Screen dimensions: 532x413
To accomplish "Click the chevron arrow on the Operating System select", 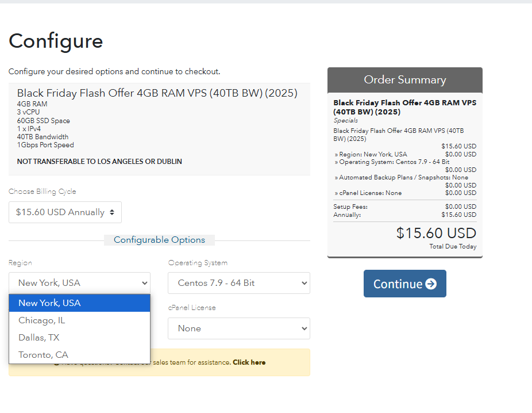I will [304, 283].
